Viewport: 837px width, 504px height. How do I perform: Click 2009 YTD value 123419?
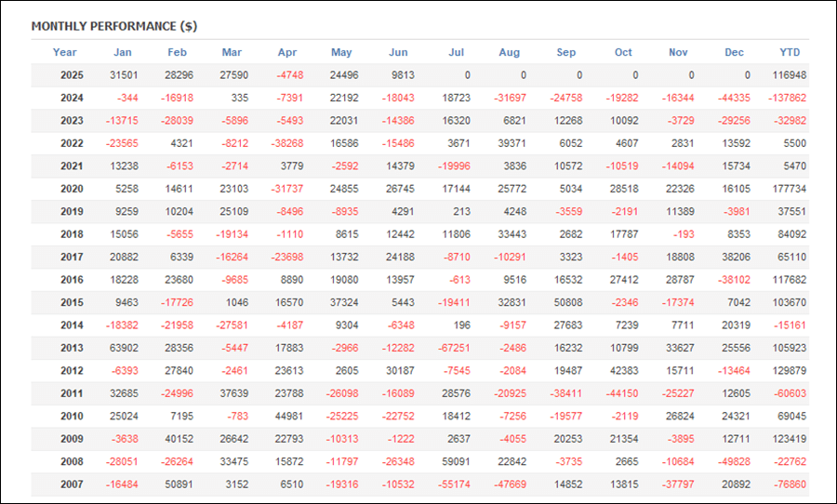pyautogui.click(x=790, y=439)
